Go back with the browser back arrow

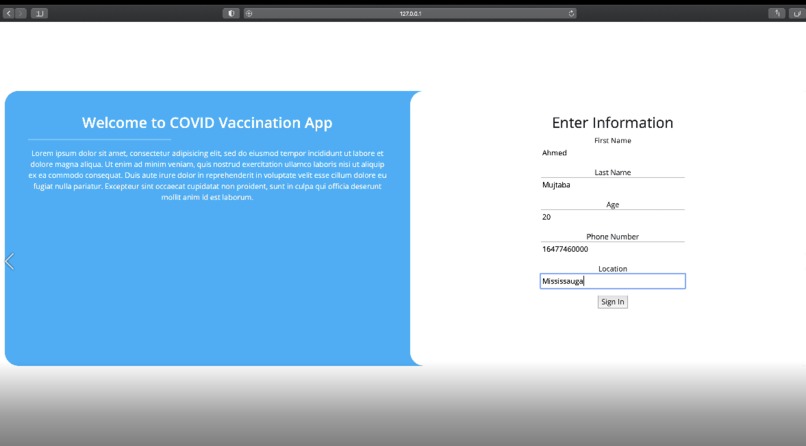pyautogui.click(x=9, y=13)
